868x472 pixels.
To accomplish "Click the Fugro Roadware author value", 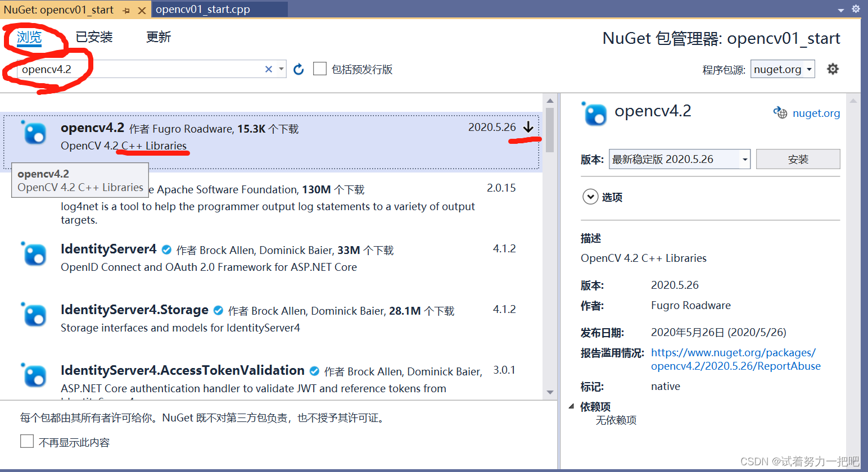I will pos(691,305).
